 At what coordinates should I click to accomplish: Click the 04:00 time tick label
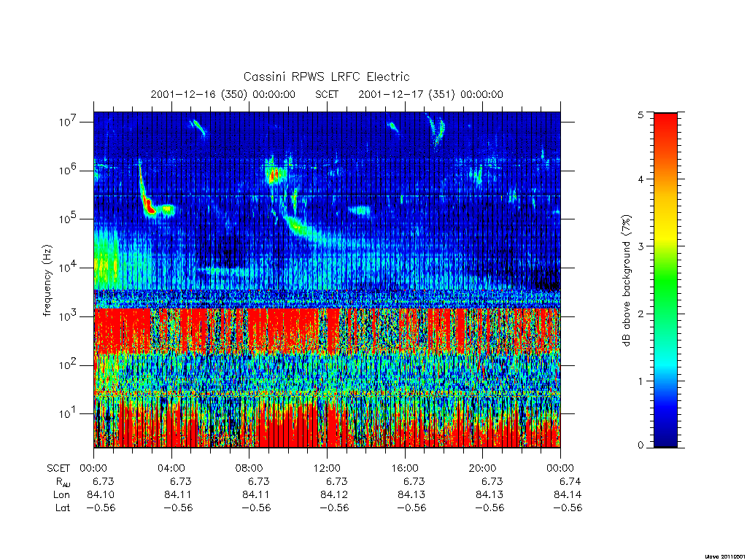pyautogui.click(x=171, y=468)
